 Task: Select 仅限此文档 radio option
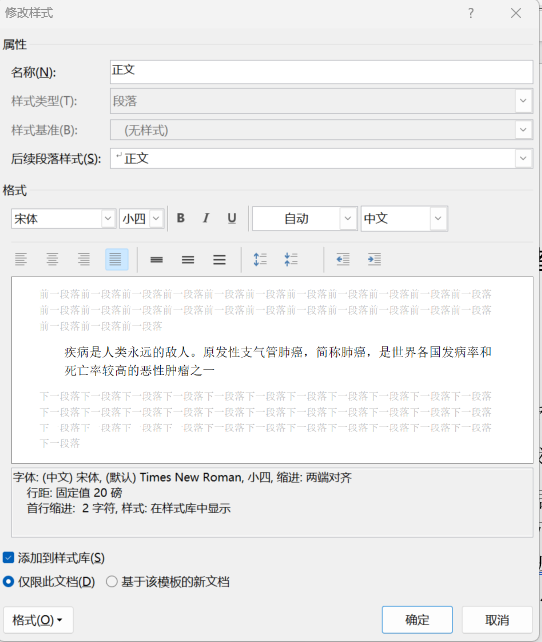[x=8, y=581]
